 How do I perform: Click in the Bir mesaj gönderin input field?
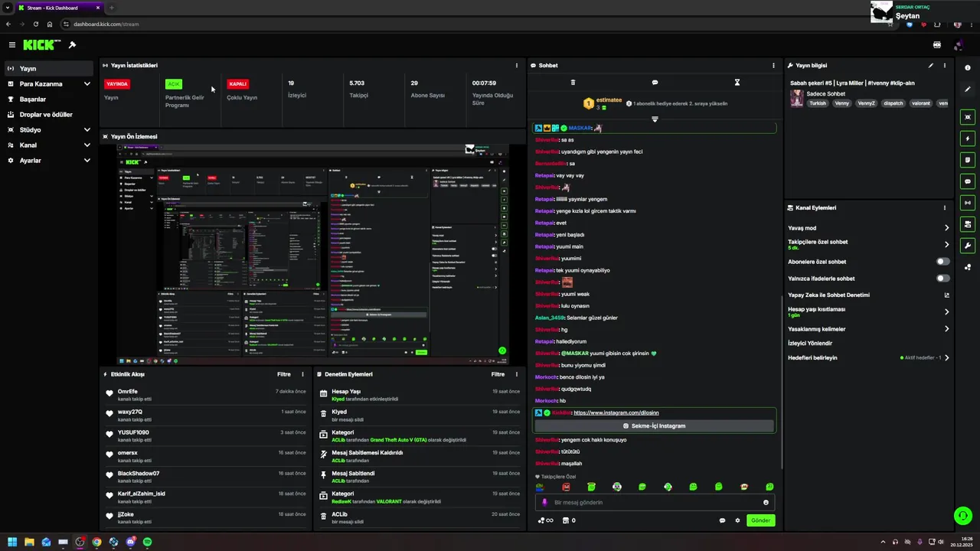(x=655, y=503)
